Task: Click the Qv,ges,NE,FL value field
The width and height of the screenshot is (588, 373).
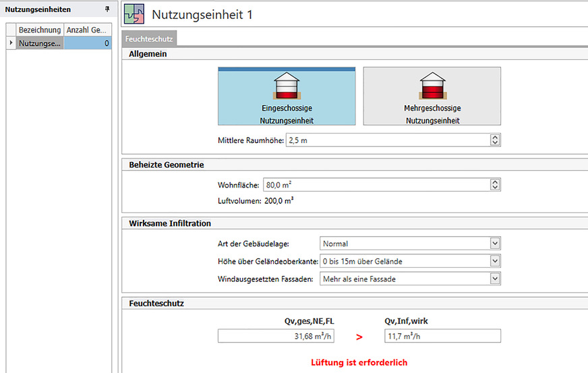Action: (x=277, y=336)
